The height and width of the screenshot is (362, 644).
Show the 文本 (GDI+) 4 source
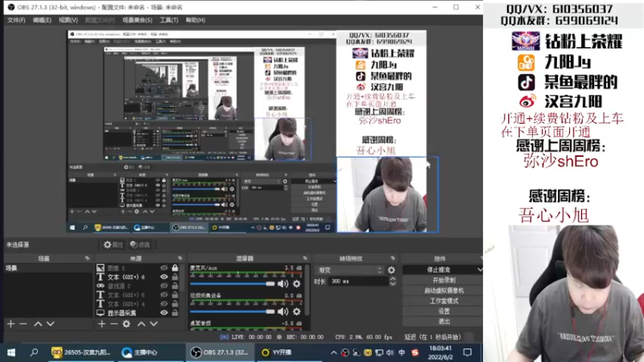point(164,304)
